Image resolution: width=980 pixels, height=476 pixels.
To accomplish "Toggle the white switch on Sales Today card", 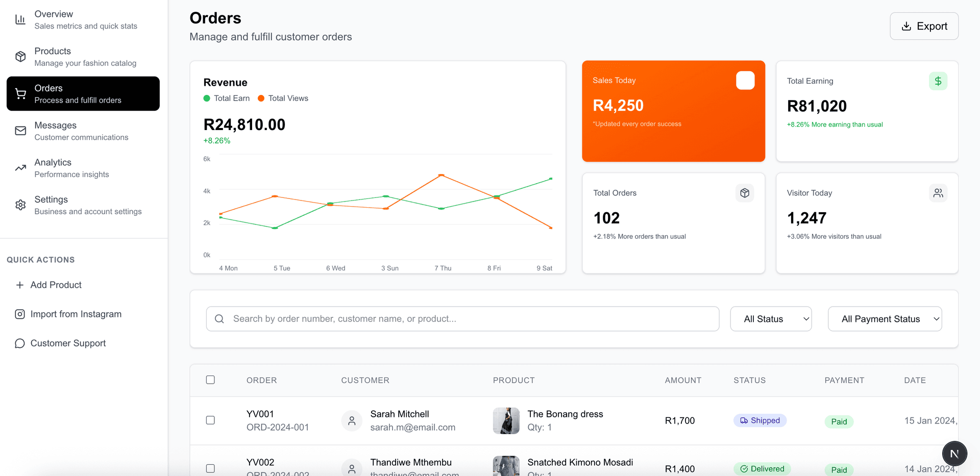I will [x=745, y=80].
